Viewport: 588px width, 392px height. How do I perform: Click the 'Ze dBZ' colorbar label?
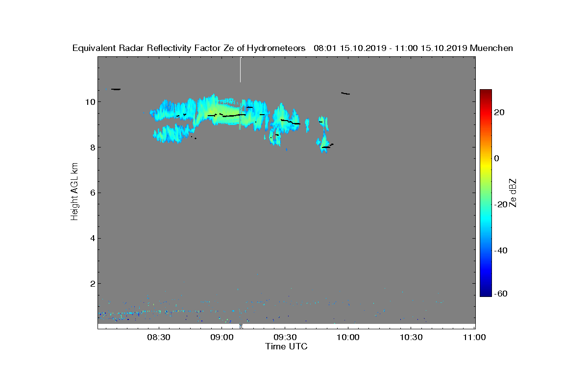(513, 193)
